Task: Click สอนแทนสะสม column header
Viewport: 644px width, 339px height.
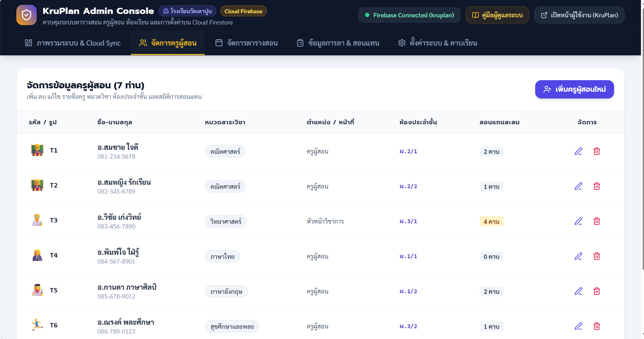Action: [499, 122]
